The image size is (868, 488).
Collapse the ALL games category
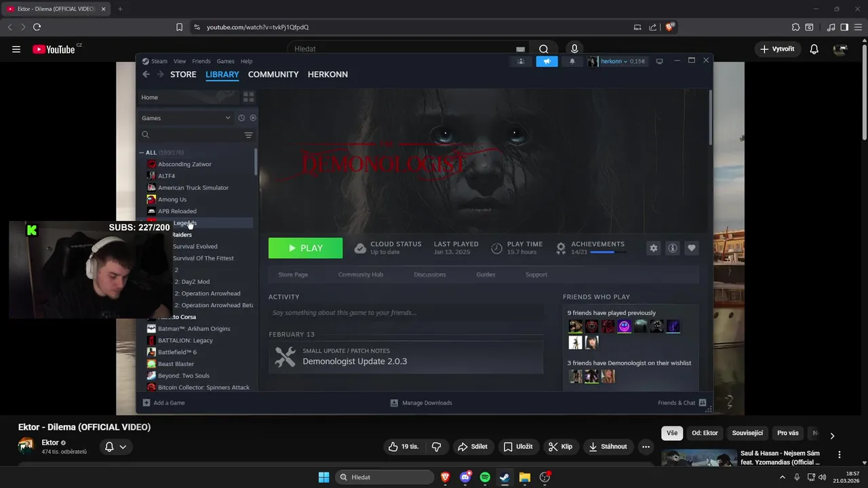[142, 152]
